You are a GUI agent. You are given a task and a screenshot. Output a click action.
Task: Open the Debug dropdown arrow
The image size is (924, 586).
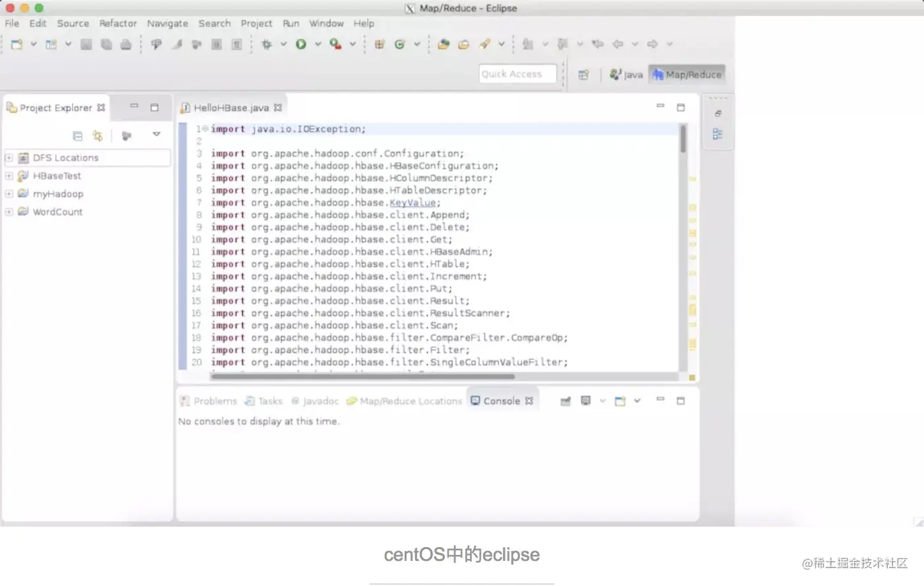(x=283, y=44)
